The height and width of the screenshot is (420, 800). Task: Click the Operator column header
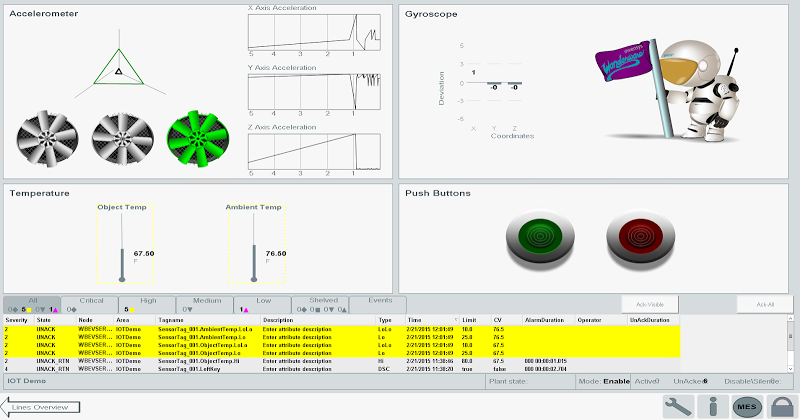pos(602,320)
